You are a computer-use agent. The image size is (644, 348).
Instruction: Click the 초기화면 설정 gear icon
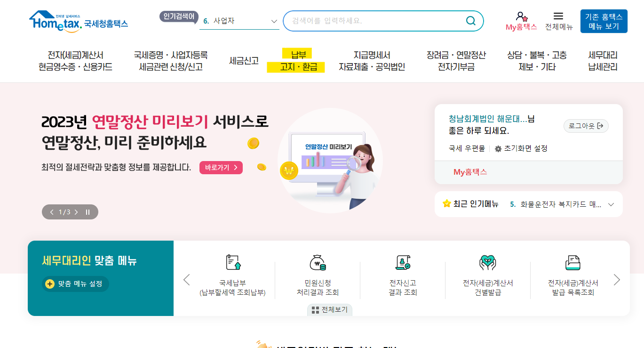coord(498,149)
